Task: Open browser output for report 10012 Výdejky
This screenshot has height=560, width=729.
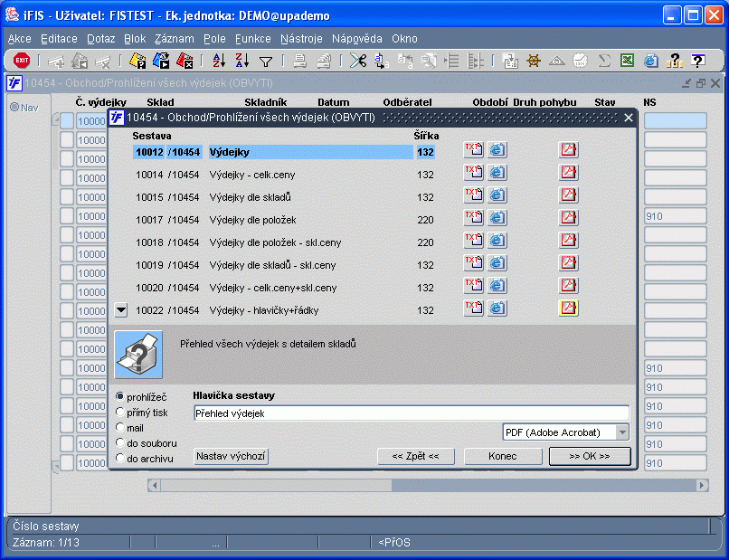Action: 497,150
